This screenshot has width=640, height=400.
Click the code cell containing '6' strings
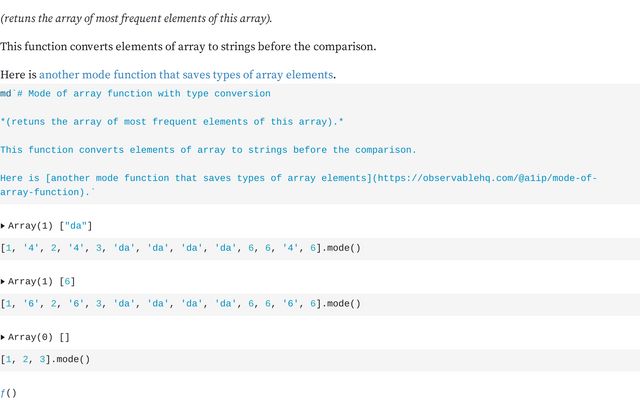pyautogui.click(x=181, y=303)
